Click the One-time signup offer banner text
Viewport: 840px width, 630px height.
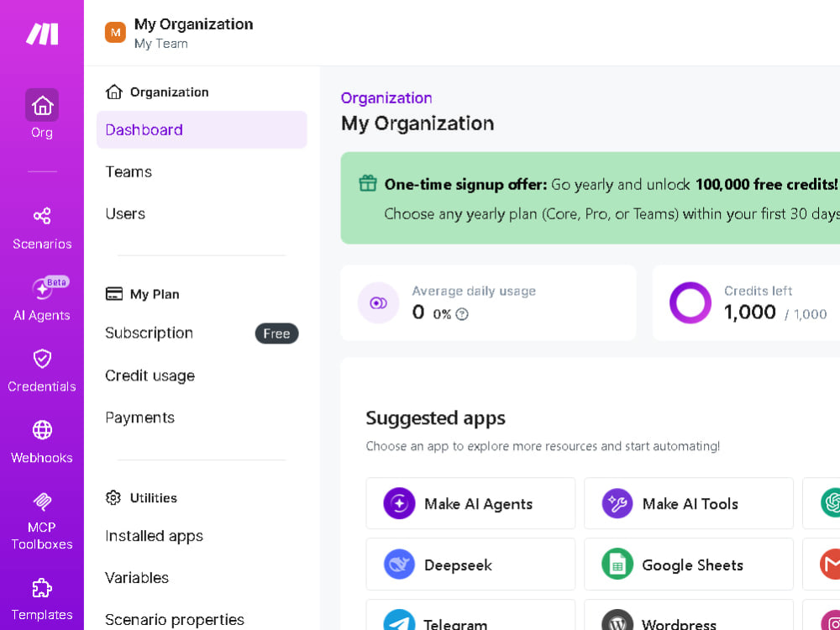pos(465,184)
